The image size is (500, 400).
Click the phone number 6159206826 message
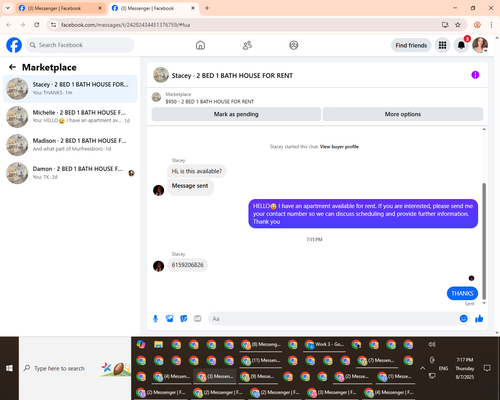click(188, 265)
